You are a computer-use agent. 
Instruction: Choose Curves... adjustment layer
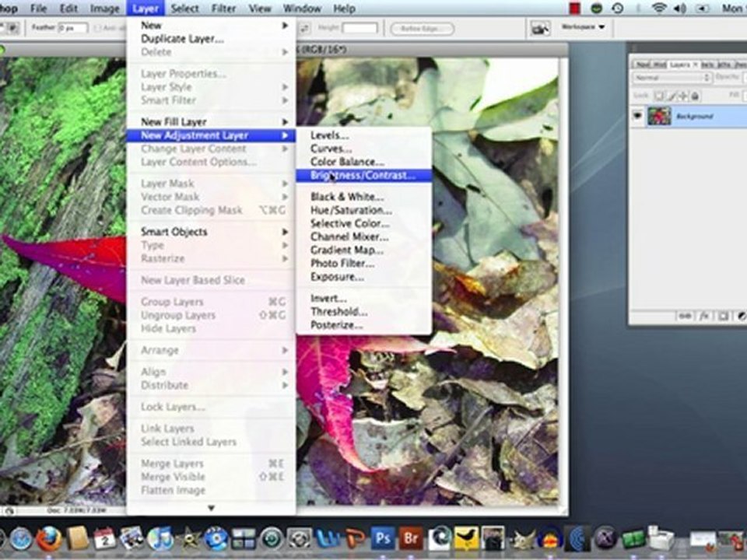click(x=364, y=149)
